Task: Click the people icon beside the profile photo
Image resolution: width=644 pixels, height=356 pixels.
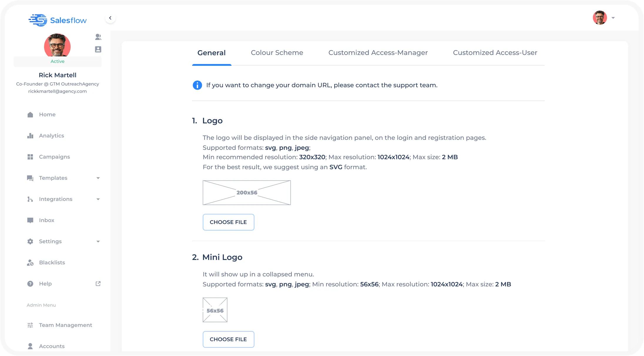Action: tap(98, 37)
